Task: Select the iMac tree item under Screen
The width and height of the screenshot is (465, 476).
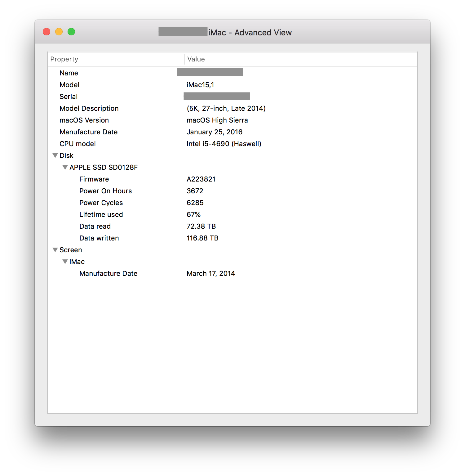Action: [77, 262]
